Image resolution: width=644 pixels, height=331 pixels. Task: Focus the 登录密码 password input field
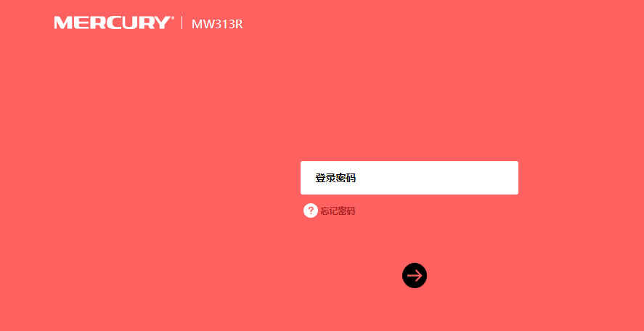pos(409,178)
